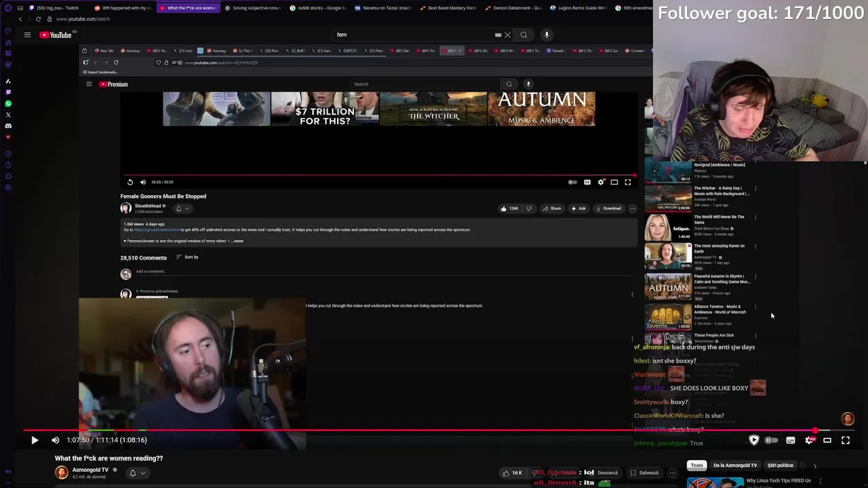The height and width of the screenshot is (488, 868).
Task: Click the padlock site info icon
Action: click(50, 19)
